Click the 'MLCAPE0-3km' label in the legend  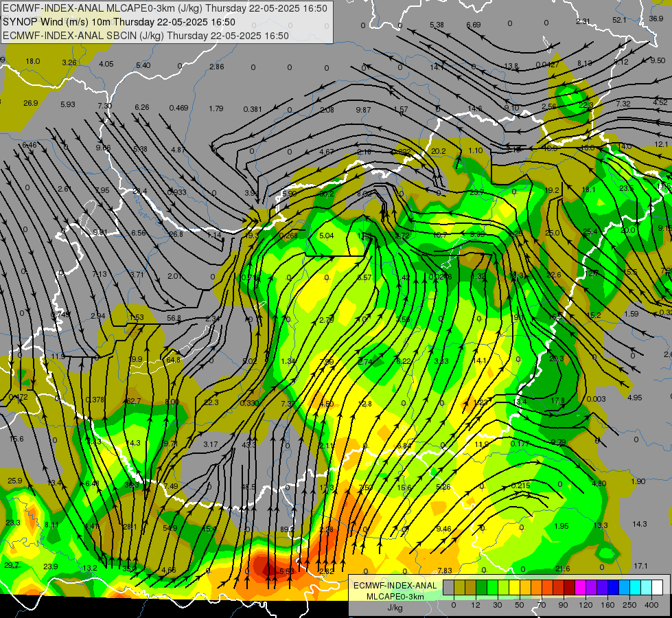pyautogui.click(x=395, y=597)
